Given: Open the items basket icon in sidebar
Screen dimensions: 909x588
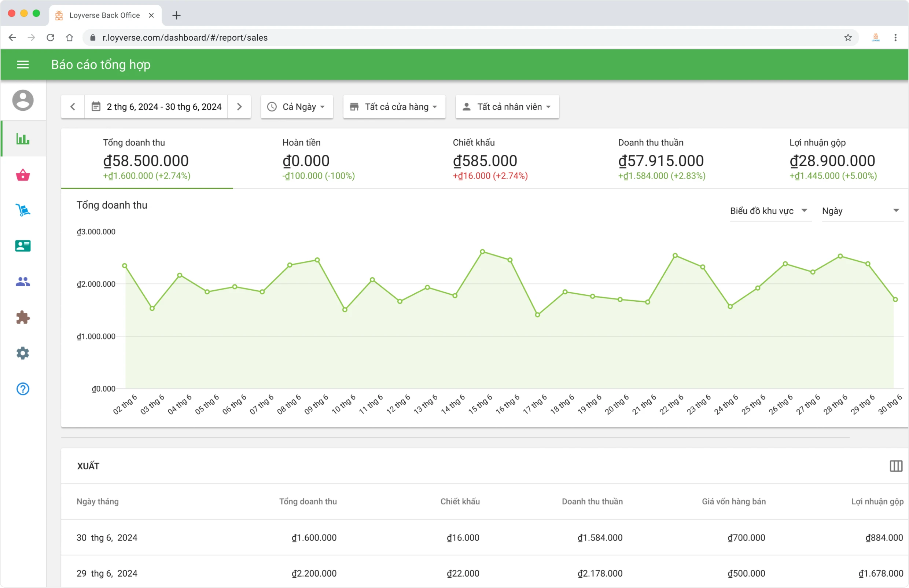Looking at the screenshot, I should click(x=22, y=175).
